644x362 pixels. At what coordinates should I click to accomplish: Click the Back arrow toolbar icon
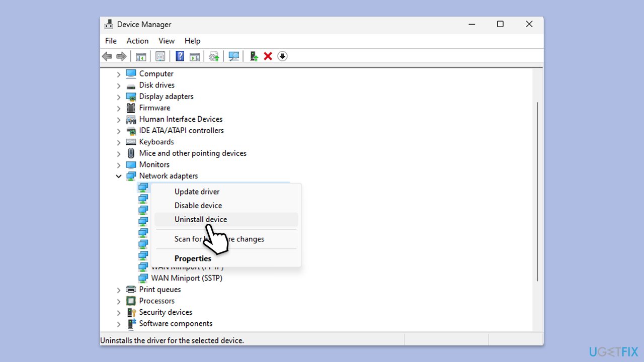[107, 56]
